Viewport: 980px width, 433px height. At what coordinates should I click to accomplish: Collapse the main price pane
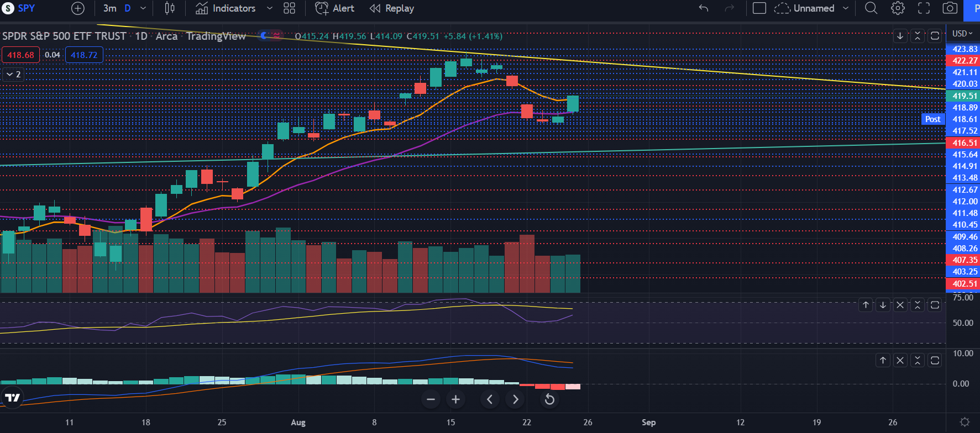(918, 36)
